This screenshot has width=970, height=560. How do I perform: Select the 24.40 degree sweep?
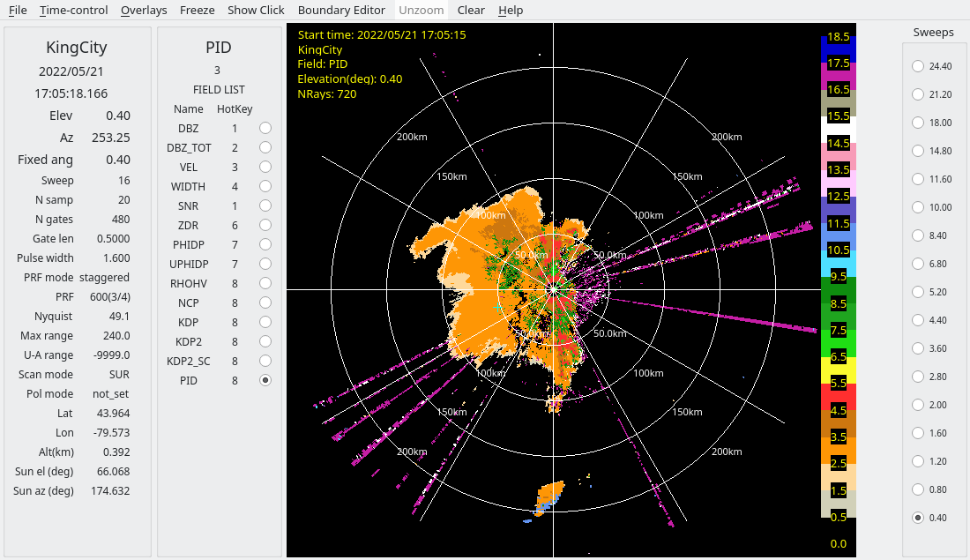pos(918,66)
